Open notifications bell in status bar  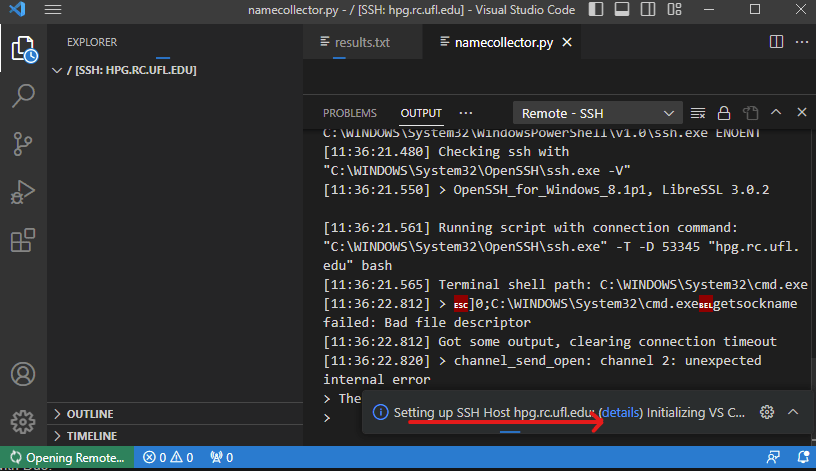tap(803, 458)
